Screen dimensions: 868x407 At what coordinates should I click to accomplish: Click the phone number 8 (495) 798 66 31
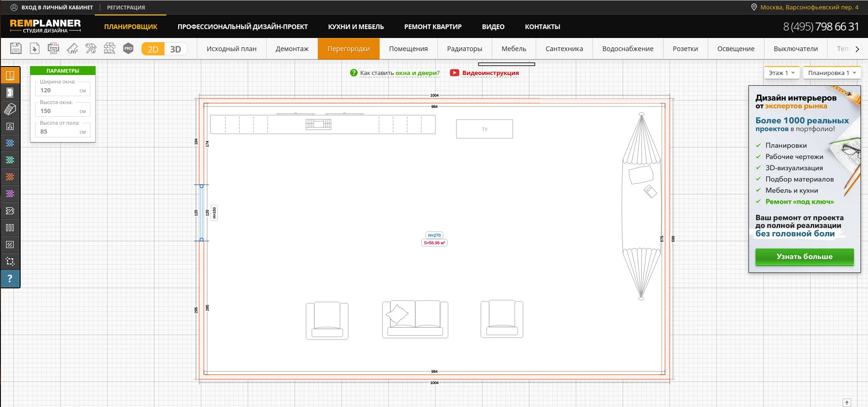pyautogui.click(x=821, y=27)
